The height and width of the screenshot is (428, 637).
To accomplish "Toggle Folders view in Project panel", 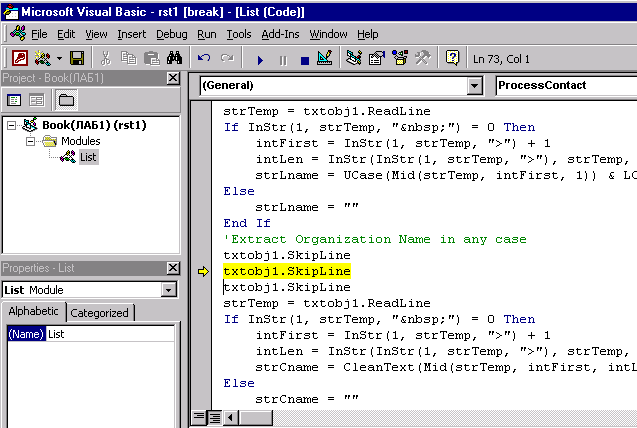I will click(65, 100).
